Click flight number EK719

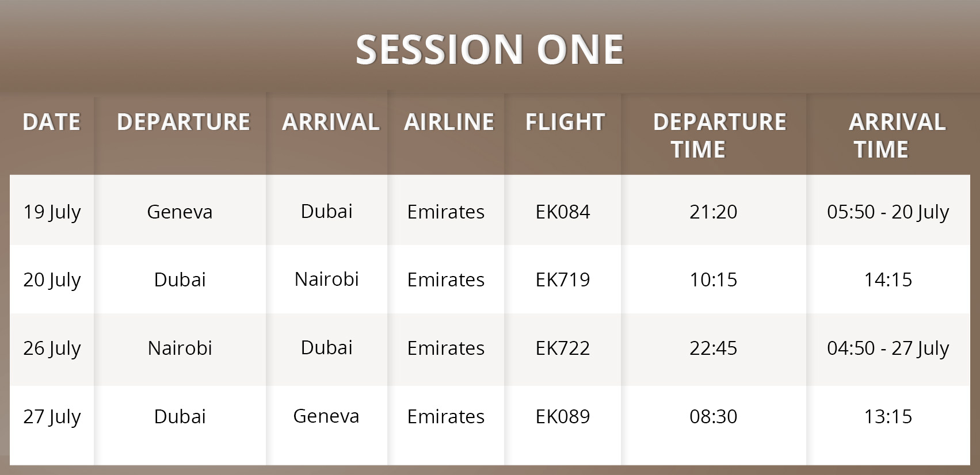click(x=563, y=280)
